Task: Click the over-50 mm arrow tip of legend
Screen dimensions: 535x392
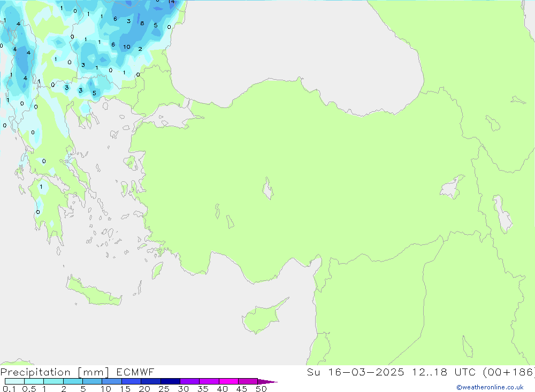Action: tap(267, 382)
